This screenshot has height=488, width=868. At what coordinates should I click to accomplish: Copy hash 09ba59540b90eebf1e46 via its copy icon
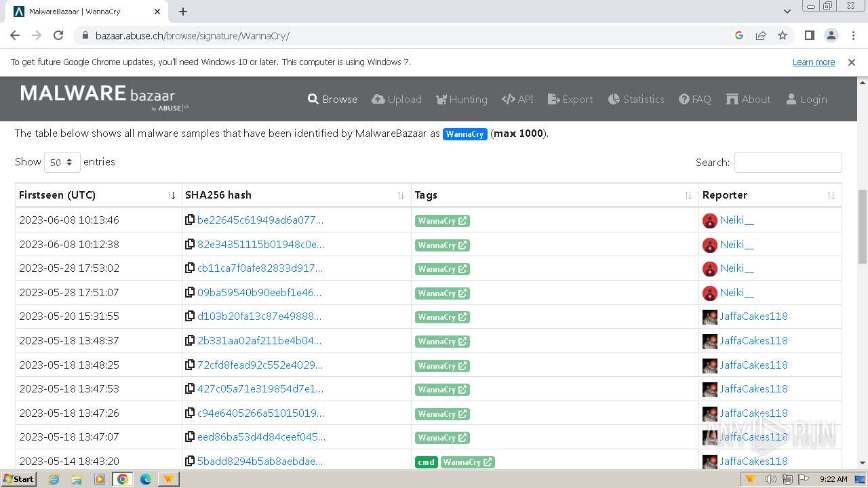[x=190, y=292]
